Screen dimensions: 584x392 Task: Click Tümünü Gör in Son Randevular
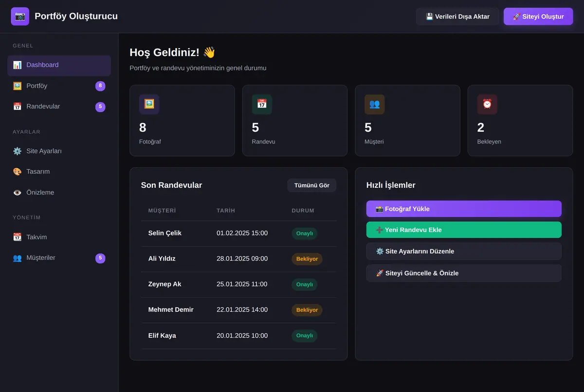311,185
